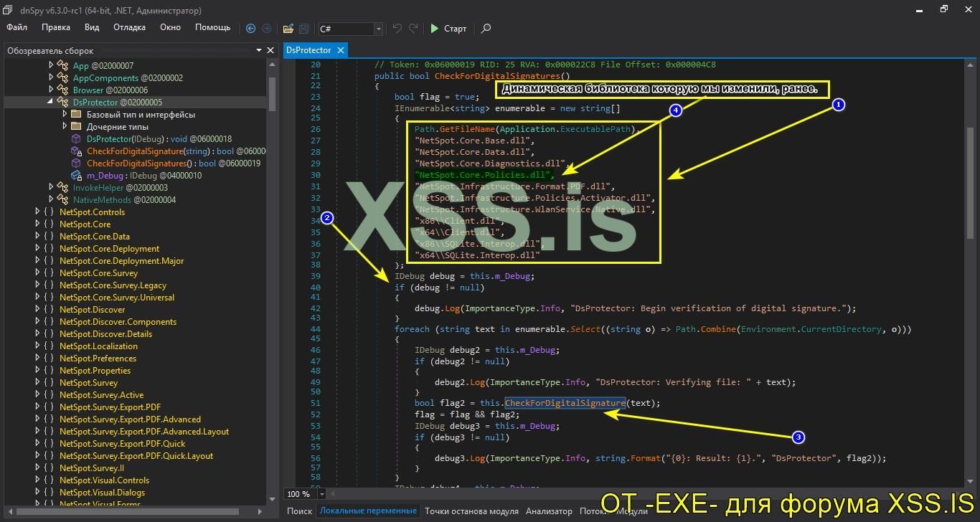
Task: Open the Вид menu
Action: (92, 27)
